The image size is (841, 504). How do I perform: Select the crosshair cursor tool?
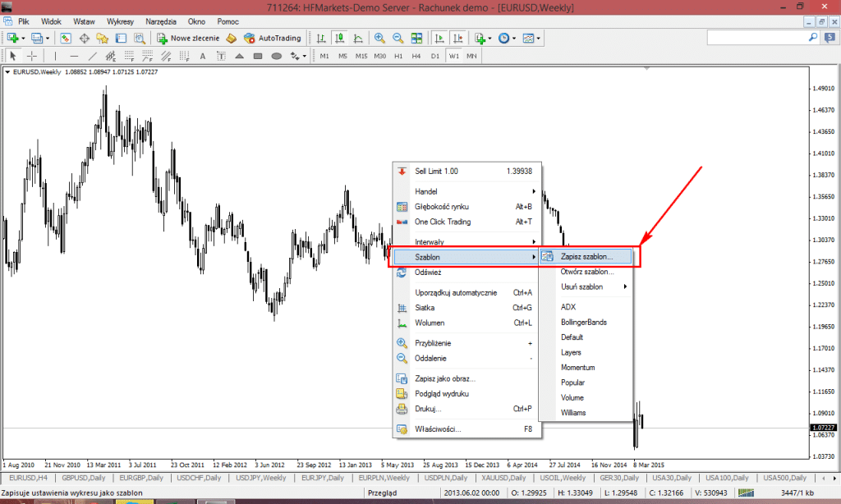(x=32, y=56)
